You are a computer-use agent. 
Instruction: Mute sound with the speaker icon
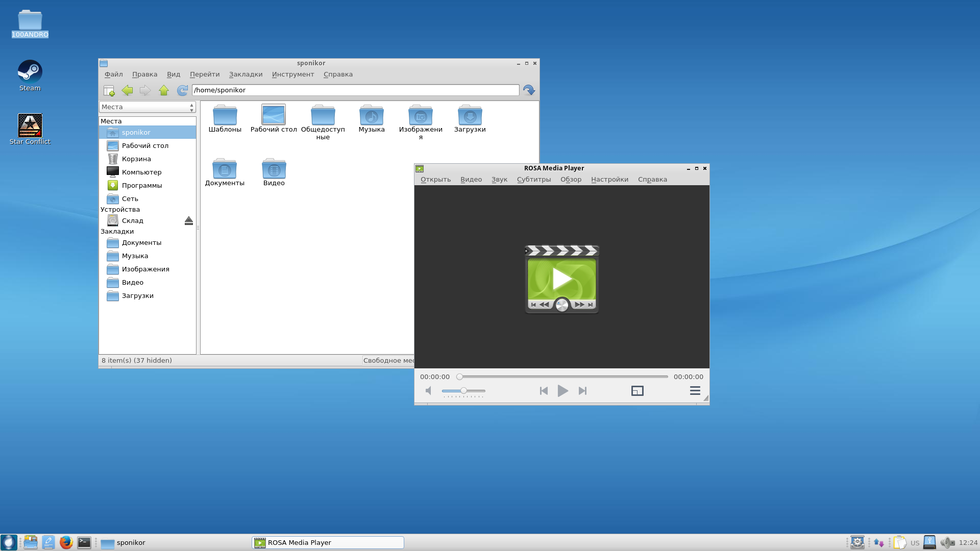click(429, 391)
